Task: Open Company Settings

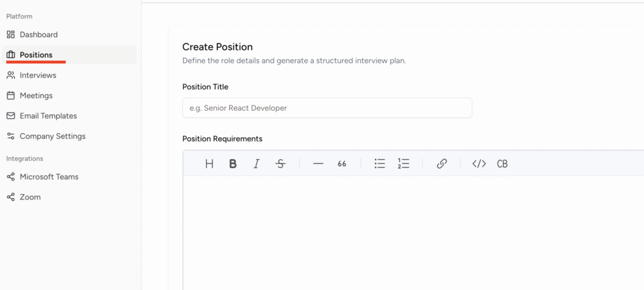Action: 52,136
